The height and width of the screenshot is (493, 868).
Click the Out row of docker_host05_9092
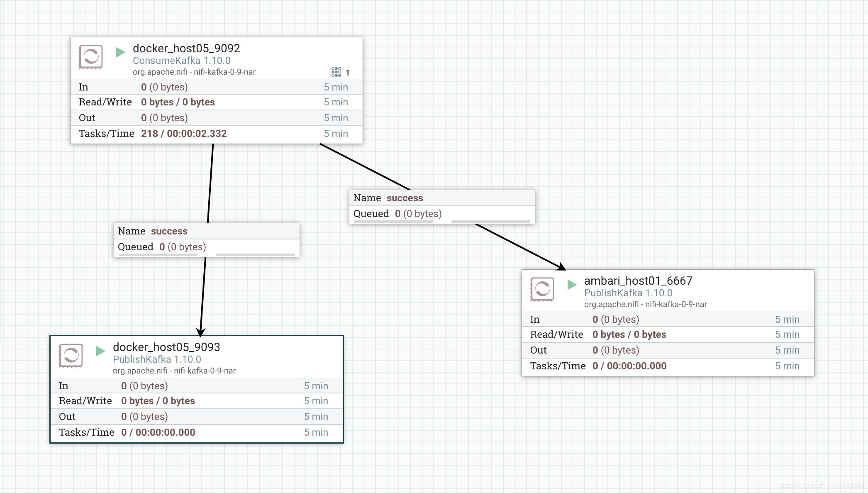coord(217,118)
